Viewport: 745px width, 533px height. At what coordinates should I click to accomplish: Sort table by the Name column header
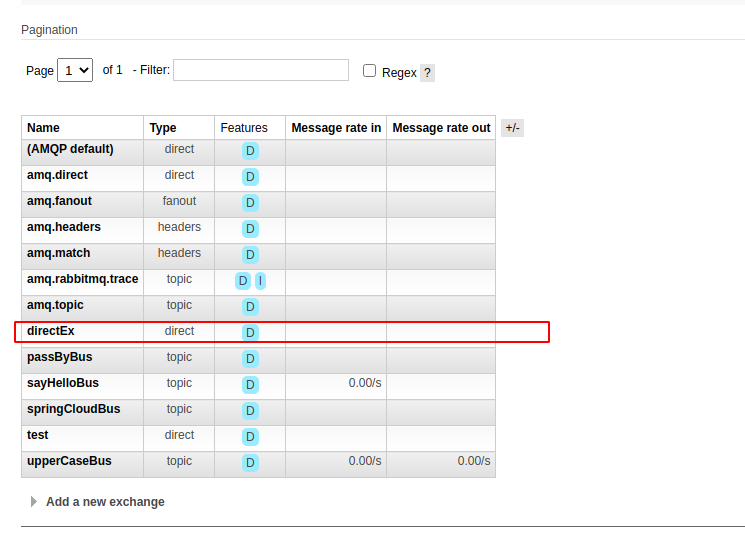43,128
